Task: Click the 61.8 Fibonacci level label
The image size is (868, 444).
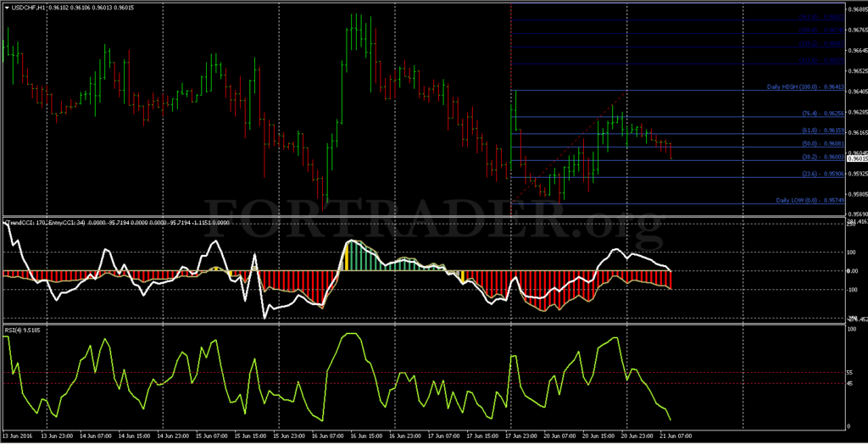Action: pos(823,130)
